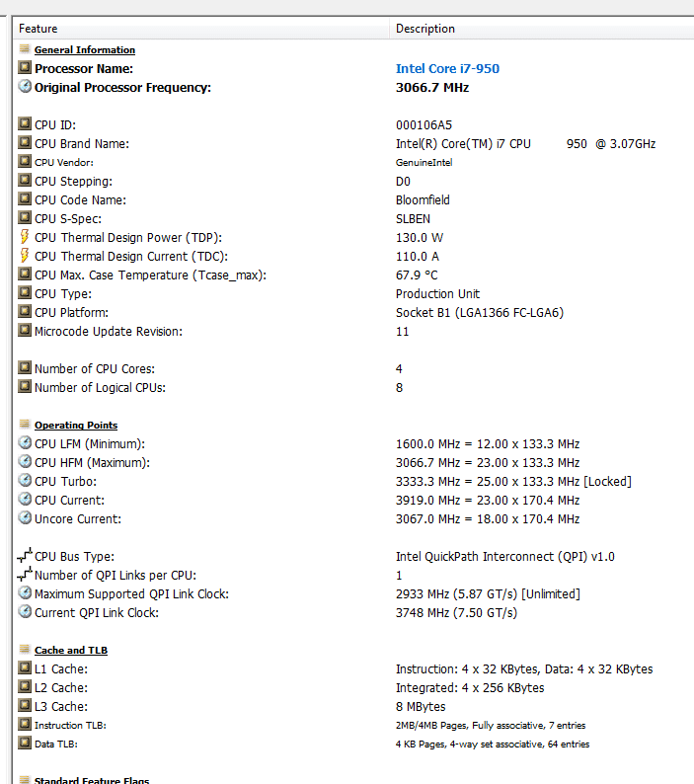
Task: Select the '8 MBytes' L3 cache value
Action: (421, 707)
